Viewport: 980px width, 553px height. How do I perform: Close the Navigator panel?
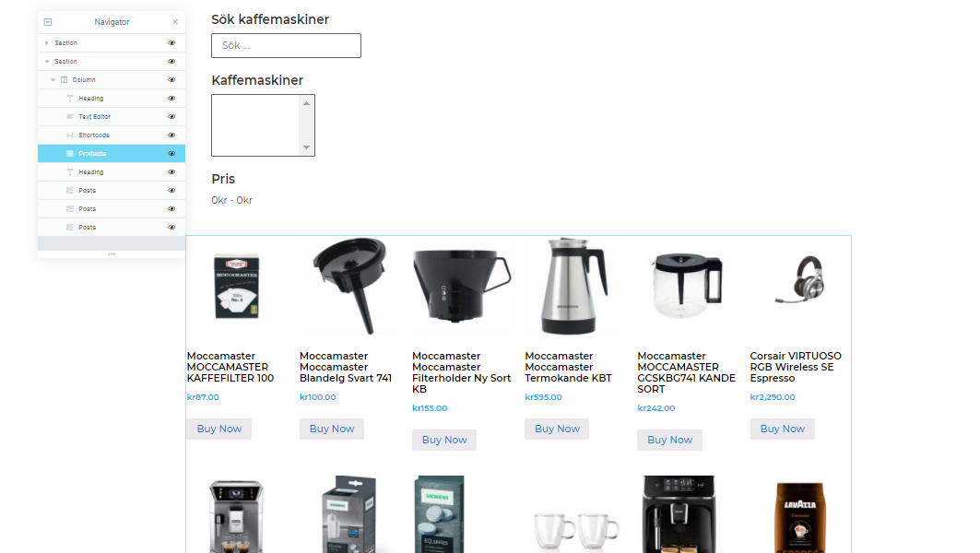(x=175, y=22)
